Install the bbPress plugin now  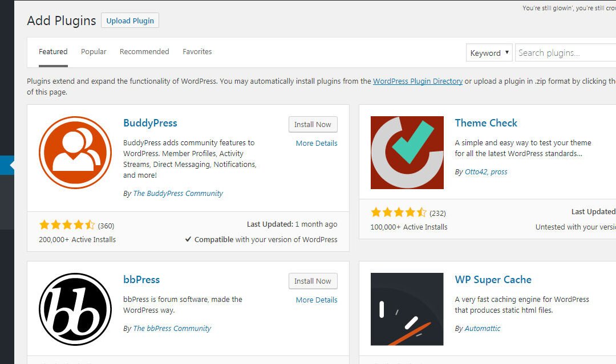pyautogui.click(x=313, y=281)
